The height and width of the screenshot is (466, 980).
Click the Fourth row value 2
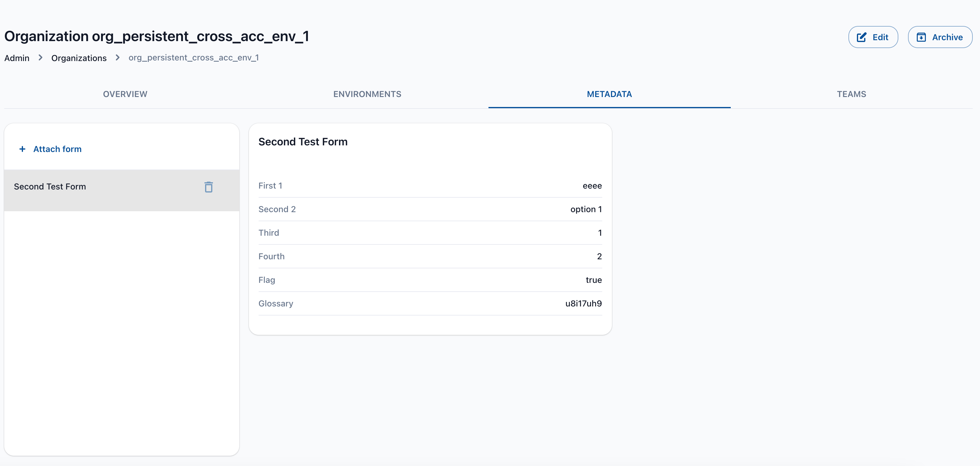click(x=599, y=257)
